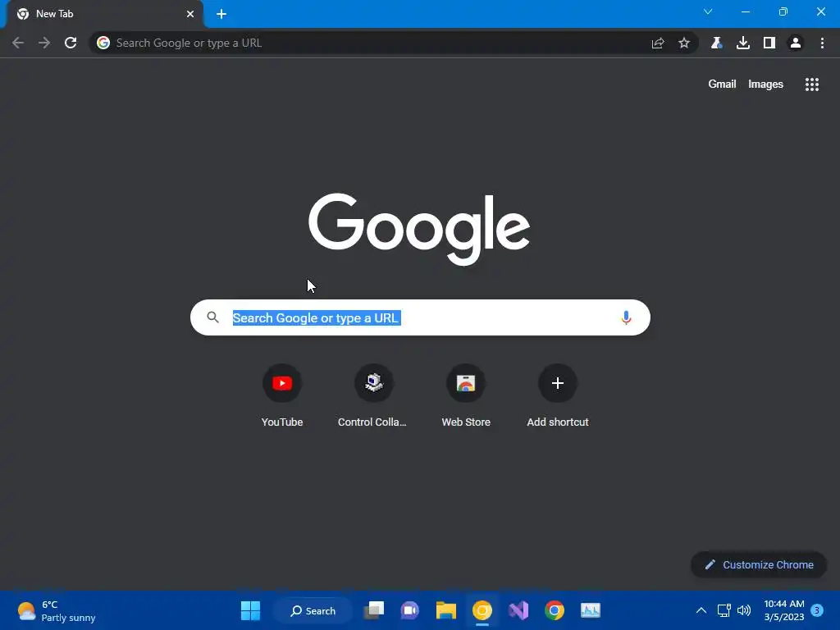Click the Customize Chrome button

759,564
